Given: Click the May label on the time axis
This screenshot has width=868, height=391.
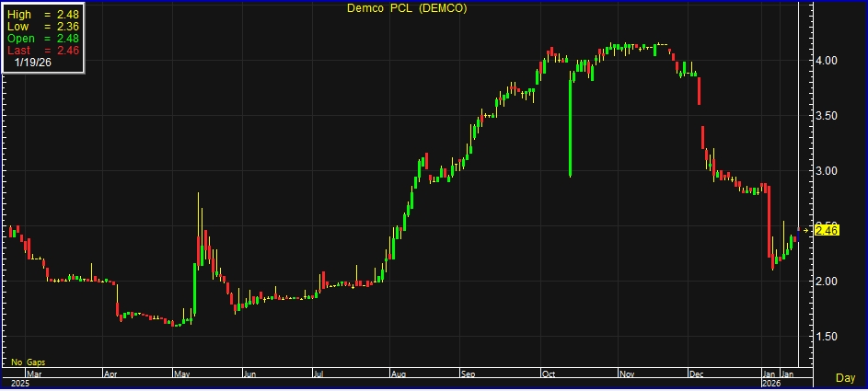Looking at the screenshot, I should click(x=181, y=374).
